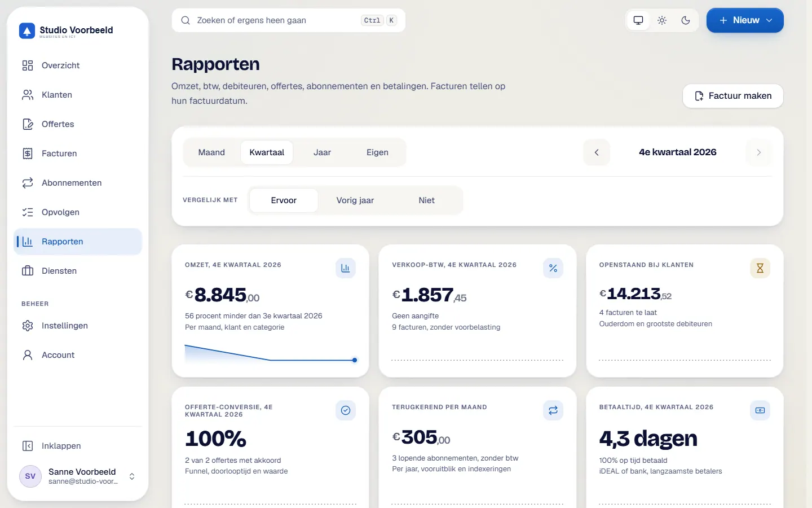Viewport: 812px width, 508px height.
Task: Switch to dark theme moon icon
Action: click(x=686, y=20)
